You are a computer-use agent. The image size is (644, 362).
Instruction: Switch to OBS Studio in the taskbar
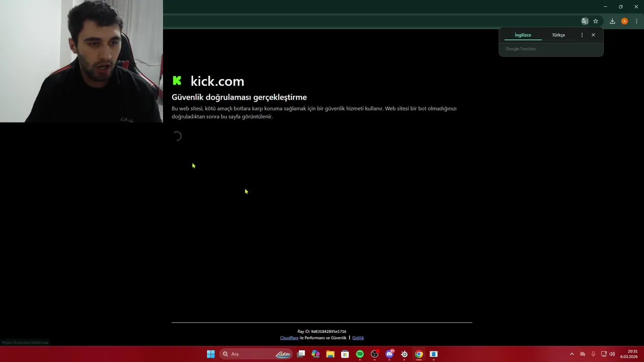click(374, 354)
